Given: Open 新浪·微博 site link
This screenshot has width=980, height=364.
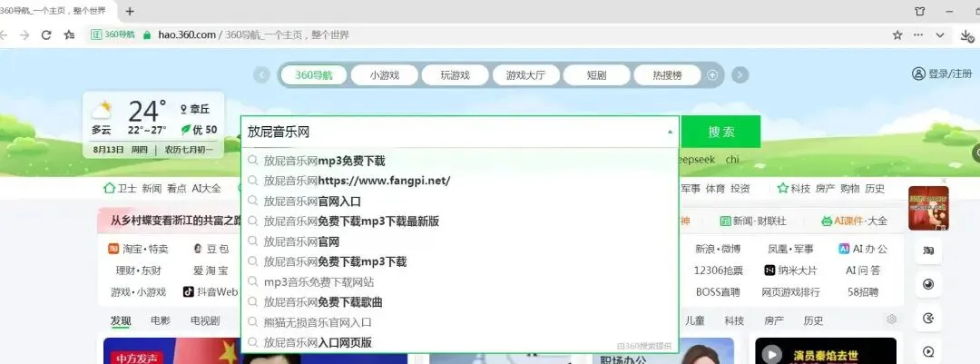Looking at the screenshot, I should [718, 249].
